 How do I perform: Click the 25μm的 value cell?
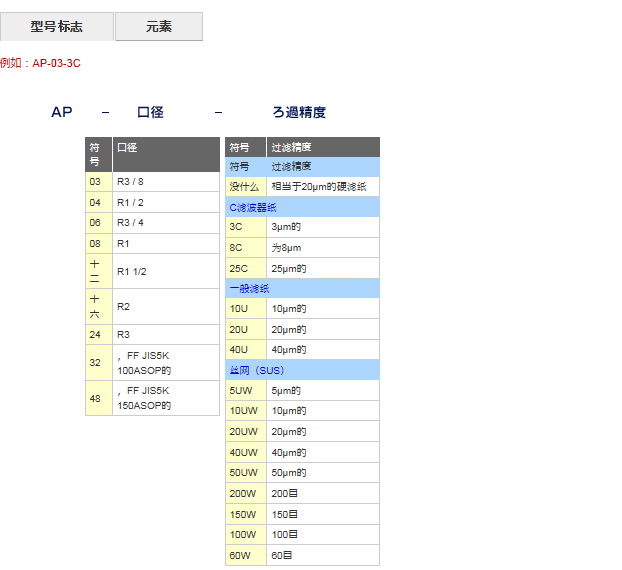point(323,269)
